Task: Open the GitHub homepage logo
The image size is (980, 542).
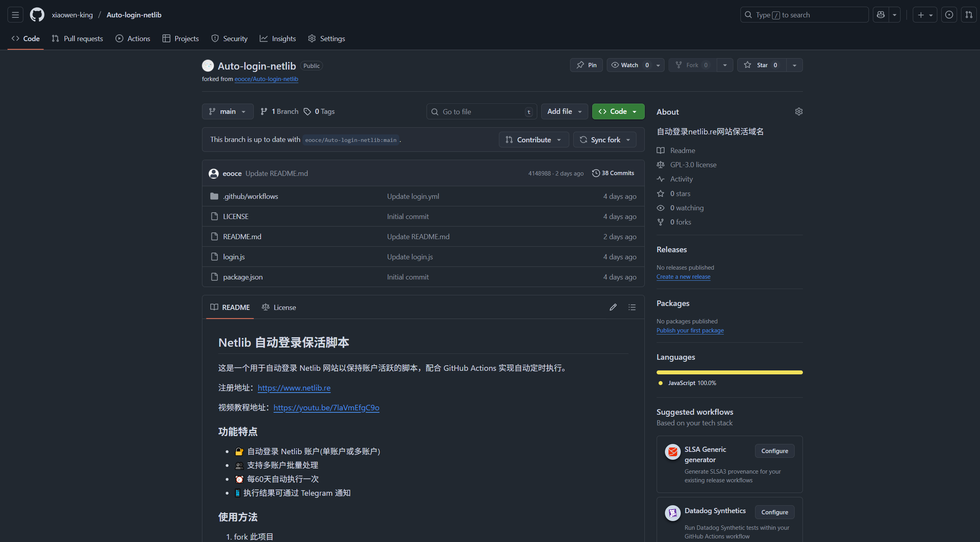Action: coord(37,15)
